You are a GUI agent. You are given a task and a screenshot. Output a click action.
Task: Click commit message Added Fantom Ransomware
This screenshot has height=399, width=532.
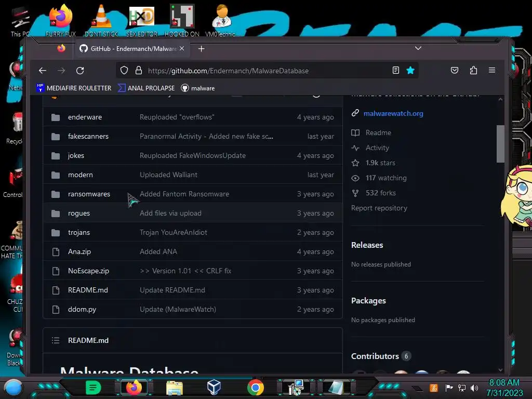[184, 194]
